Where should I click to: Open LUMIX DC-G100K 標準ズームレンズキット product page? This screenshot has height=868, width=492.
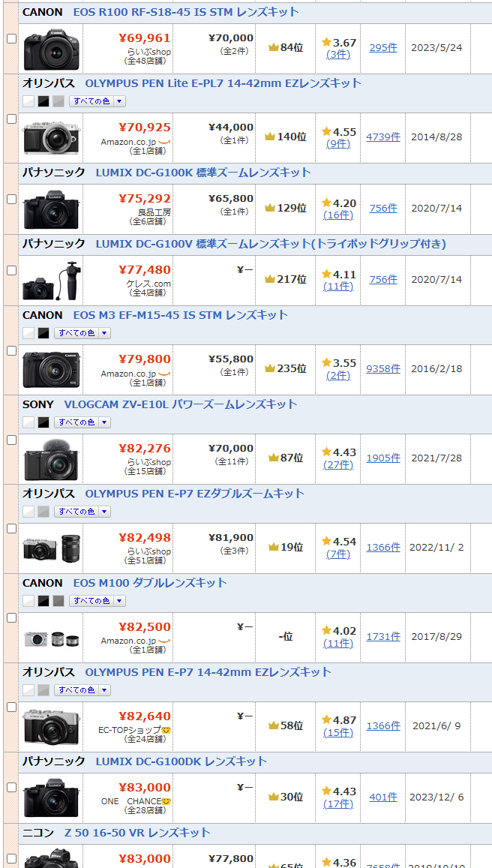[203, 172]
